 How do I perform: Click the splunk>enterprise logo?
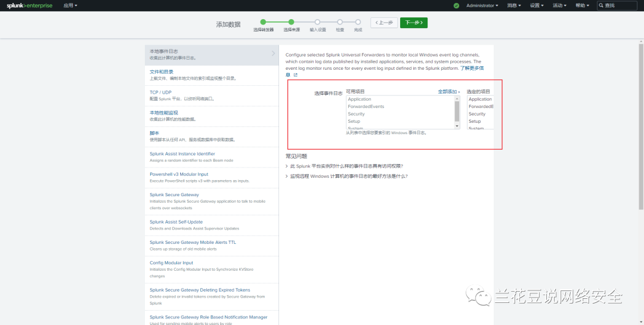click(x=29, y=5)
